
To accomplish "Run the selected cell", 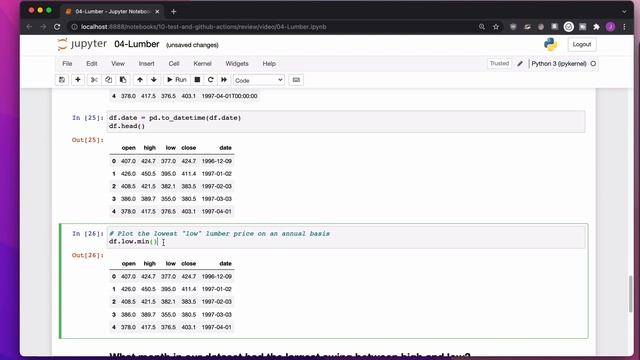I will 177,80.
